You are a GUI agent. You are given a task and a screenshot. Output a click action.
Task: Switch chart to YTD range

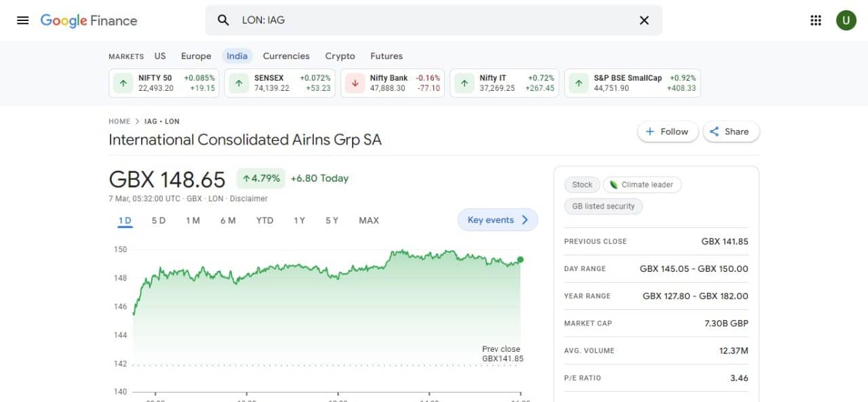click(x=264, y=220)
